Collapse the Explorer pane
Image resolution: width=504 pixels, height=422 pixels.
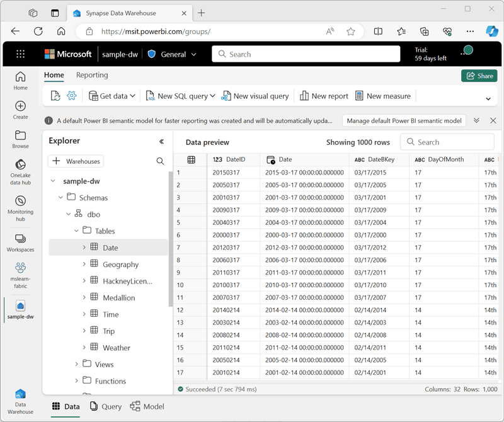(x=161, y=142)
